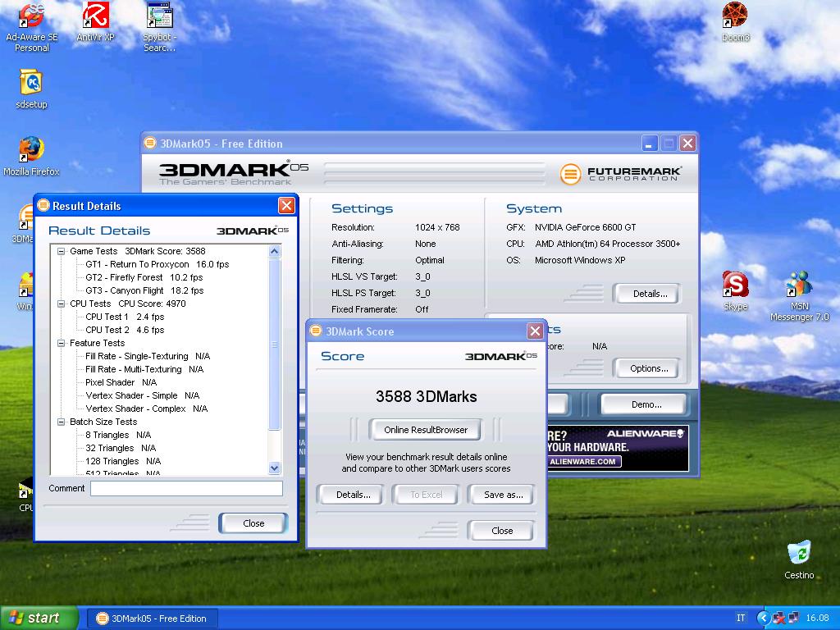Select GT1 - Return To Proxycon row
840x630 pixels.
pyautogui.click(x=157, y=264)
